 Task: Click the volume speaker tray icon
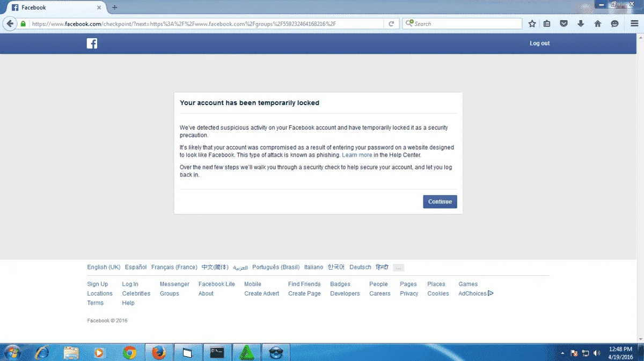[597, 352]
